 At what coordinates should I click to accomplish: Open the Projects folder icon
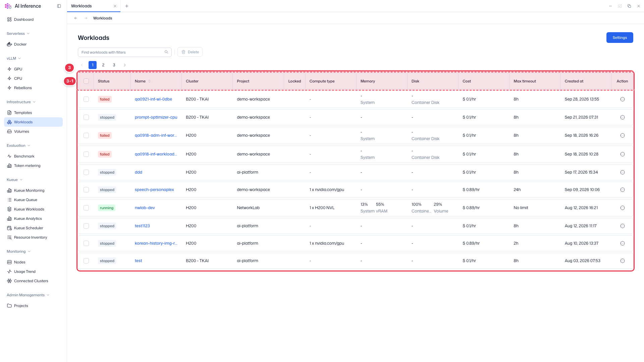9,306
